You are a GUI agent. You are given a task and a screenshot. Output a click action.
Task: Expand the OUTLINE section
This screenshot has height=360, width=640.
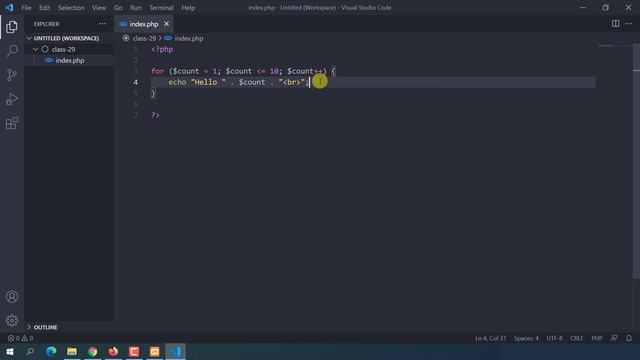[x=45, y=327]
